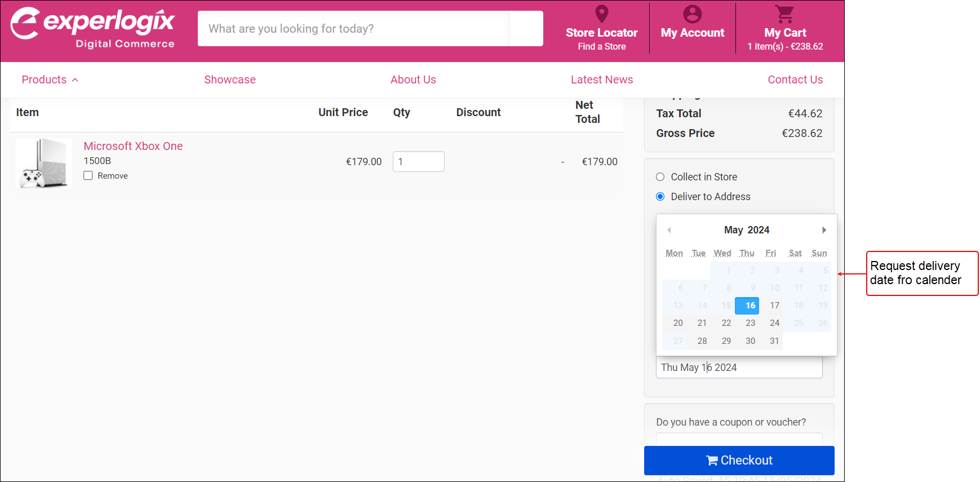This screenshot has width=980, height=482.
Task: Click the Store Locator pin icon
Action: [x=601, y=14]
